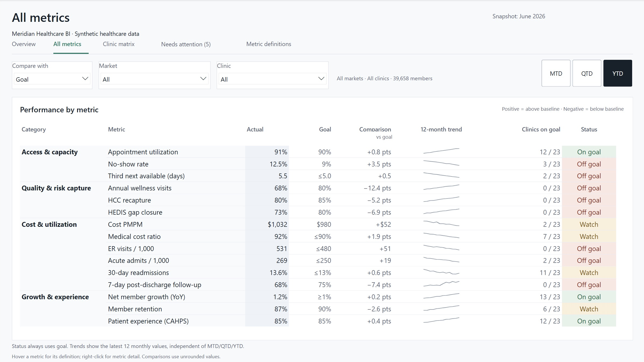Click the Cost PMPM trend sparkline
This screenshot has width=644, height=362.
pyautogui.click(x=441, y=223)
